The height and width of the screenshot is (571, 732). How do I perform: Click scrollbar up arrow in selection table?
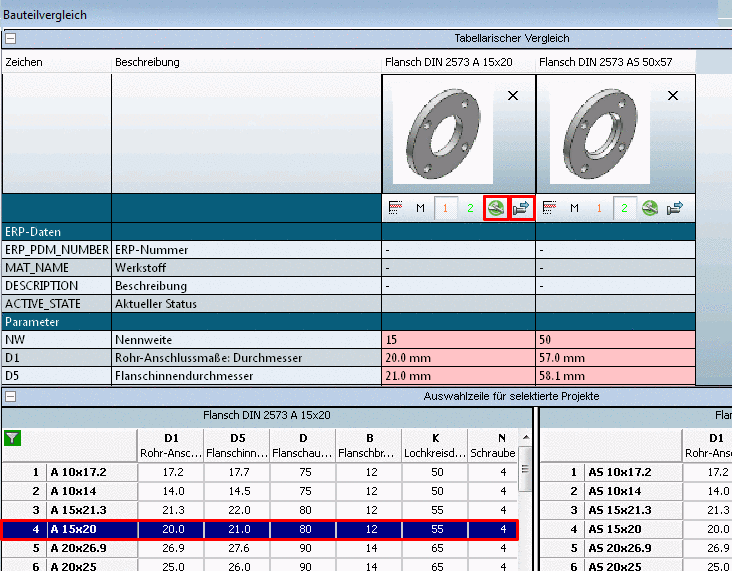pos(526,437)
